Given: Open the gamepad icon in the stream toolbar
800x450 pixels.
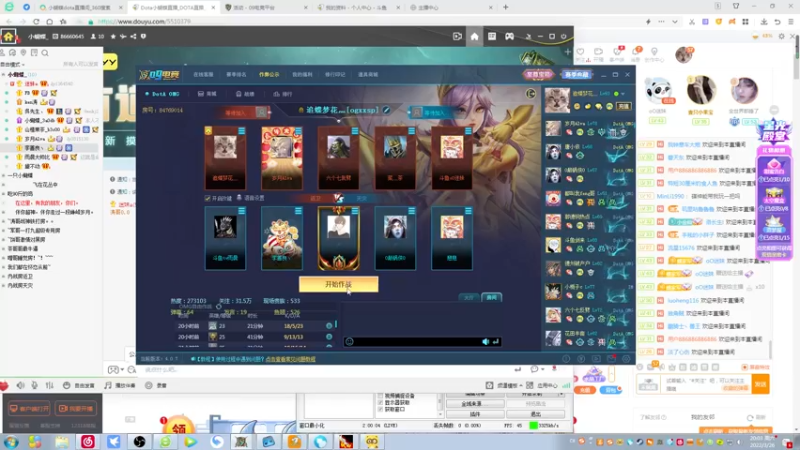Looking at the screenshot, I should pos(509,37).
